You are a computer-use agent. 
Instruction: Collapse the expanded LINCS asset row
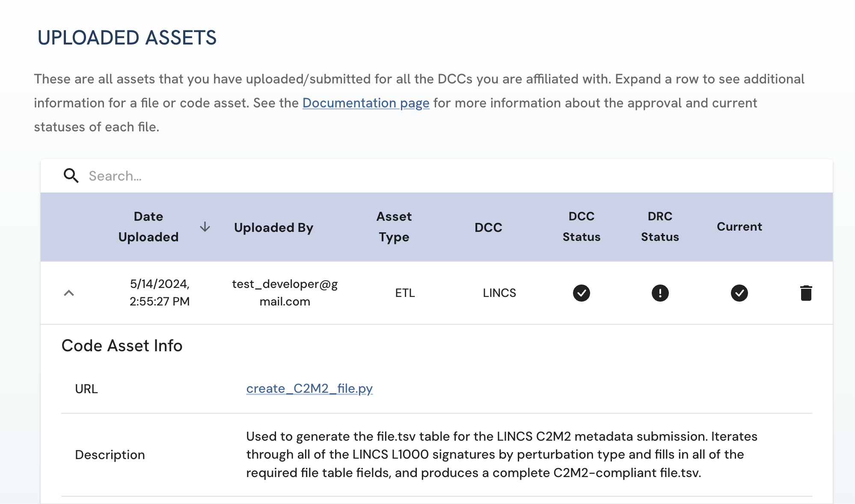tap(69, 293)
